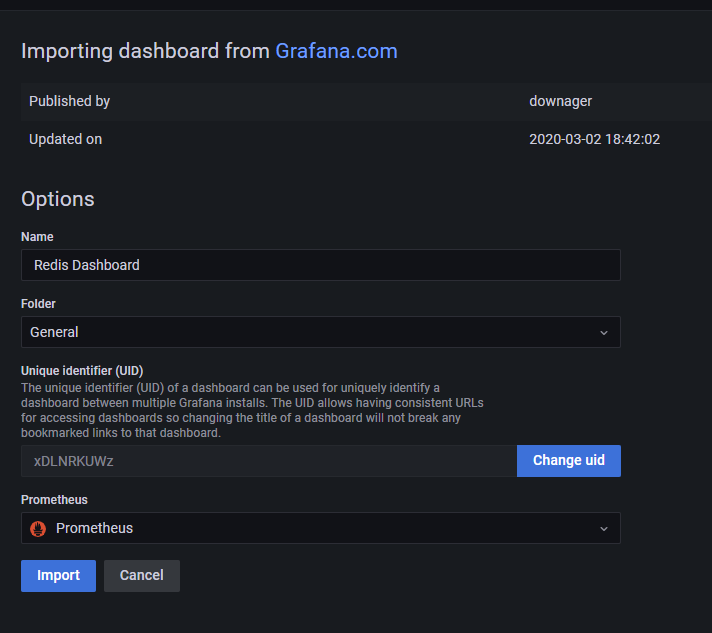Viewport: 712px width, 633px height.
Task: Cancel the dashboard import
Action: (x=141, y=575)
